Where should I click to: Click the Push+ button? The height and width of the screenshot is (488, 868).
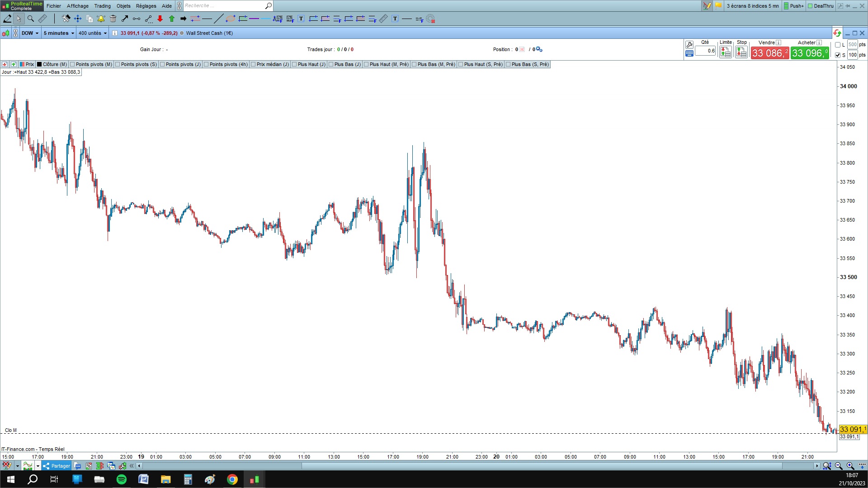pos(794,6)
